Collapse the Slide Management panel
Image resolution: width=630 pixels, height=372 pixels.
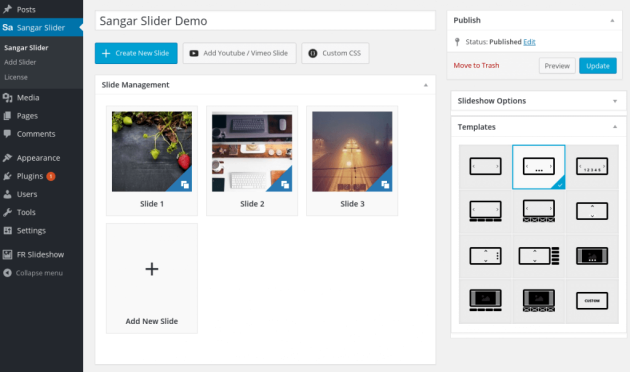(x=425, y=85)
